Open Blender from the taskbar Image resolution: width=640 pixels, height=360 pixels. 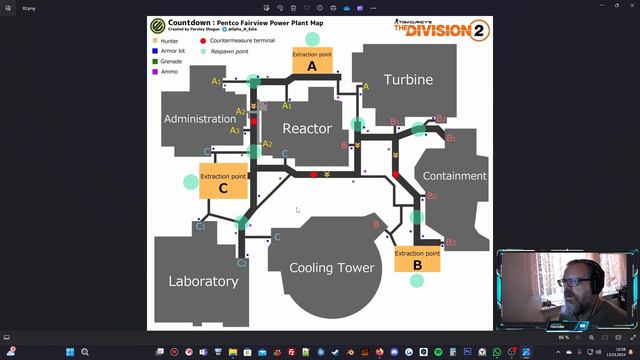click(350, 352)
